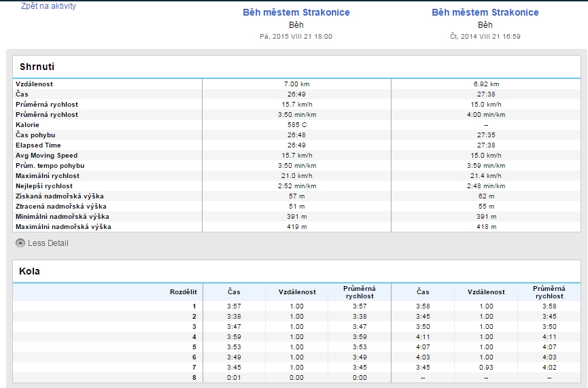Click the Maximální rychlost row label

48,175
